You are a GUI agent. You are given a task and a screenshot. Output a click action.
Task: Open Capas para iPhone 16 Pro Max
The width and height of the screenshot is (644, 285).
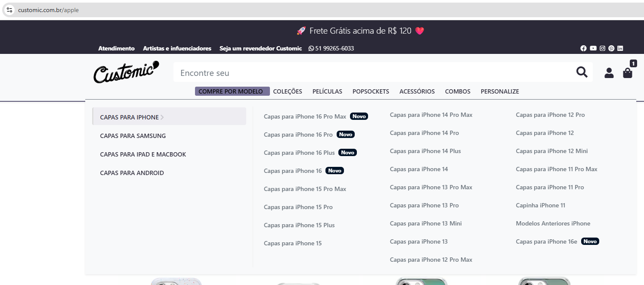point(305,116)
